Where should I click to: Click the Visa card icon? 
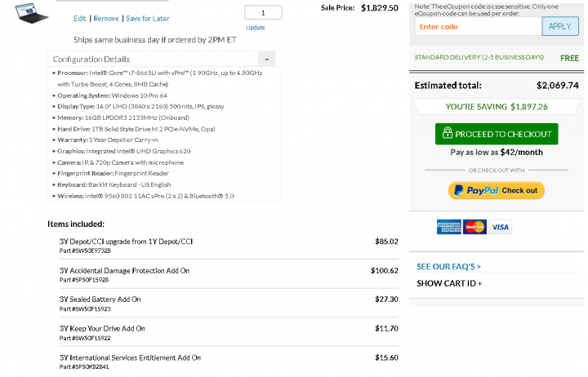point(501,227)
